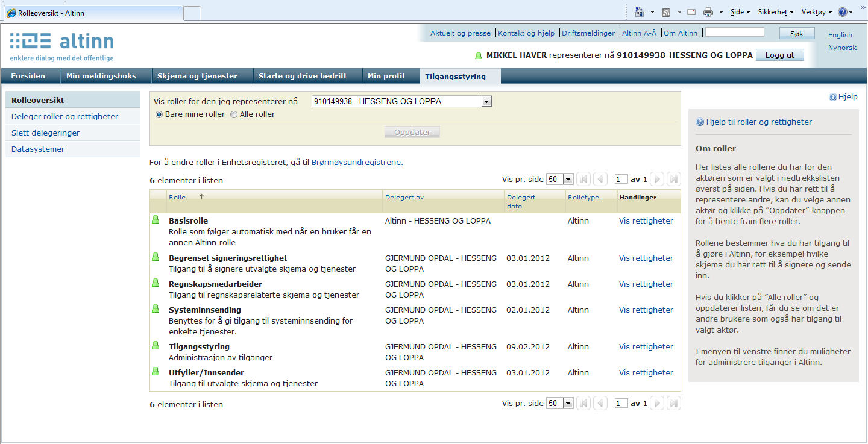Sort by Delegert av column header
Viewport: 868px width, 444px height.
pos(404,197)
